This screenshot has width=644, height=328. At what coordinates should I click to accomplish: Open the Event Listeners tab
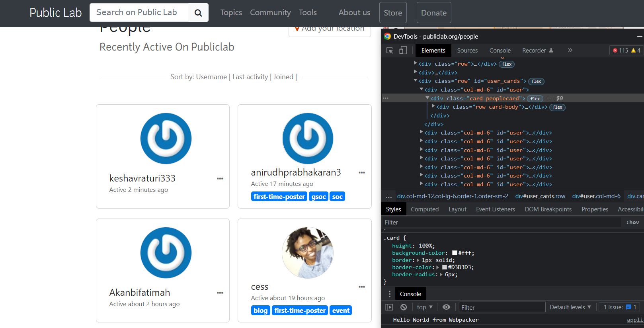coord(496,209)
